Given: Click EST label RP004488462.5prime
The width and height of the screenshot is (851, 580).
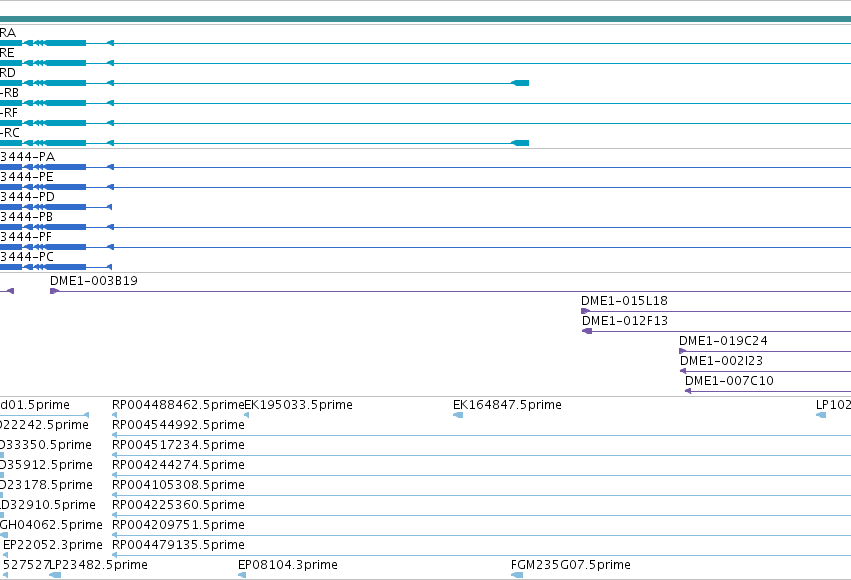Looking at the screenshot, I should click(x=178, y=405).
